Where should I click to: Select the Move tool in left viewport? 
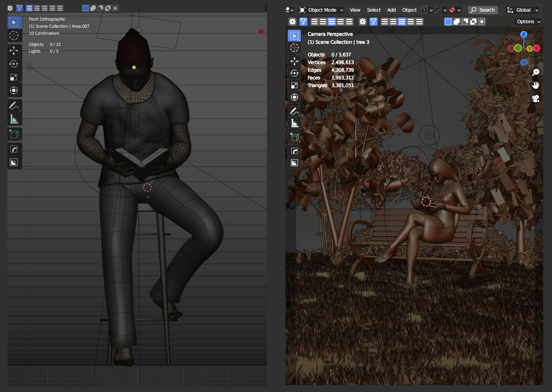(x=14, y=50)
